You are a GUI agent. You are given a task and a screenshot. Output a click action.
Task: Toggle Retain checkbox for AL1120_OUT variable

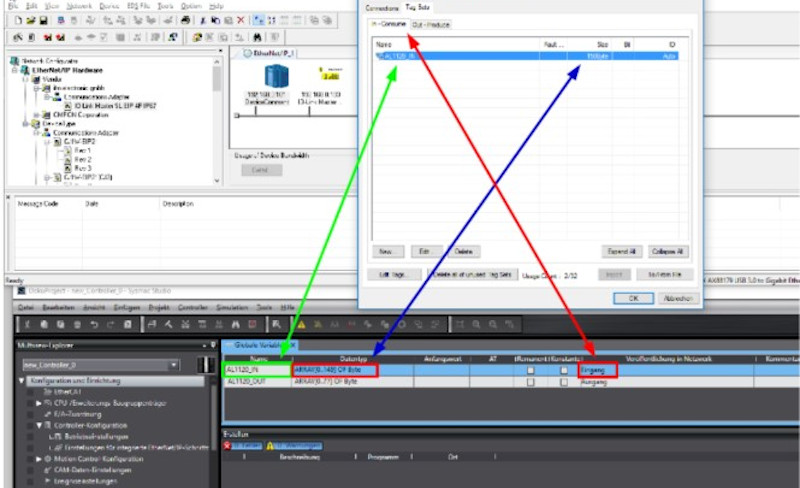click(x=530, y=382)
